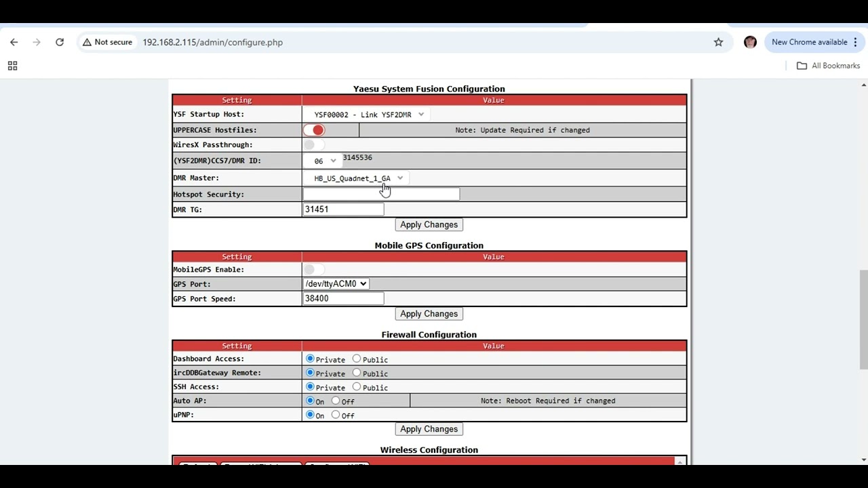Apply Changes for Yaesu System Fusion

[x=429, y=225]
